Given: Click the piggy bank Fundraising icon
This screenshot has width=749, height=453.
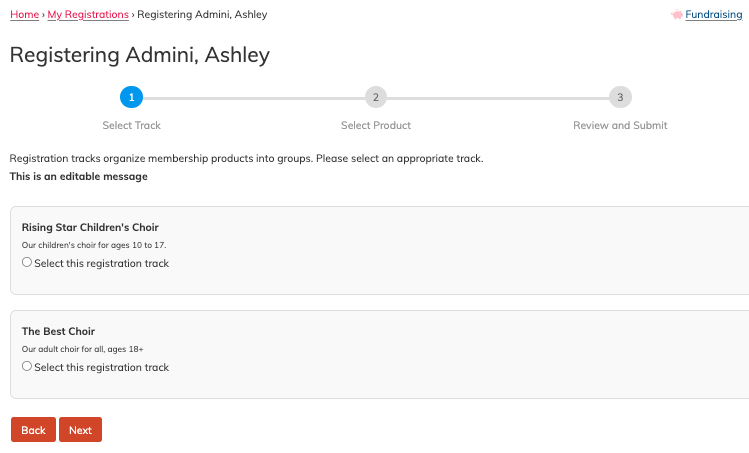Looking at the screenshot, I should point(678,15).
